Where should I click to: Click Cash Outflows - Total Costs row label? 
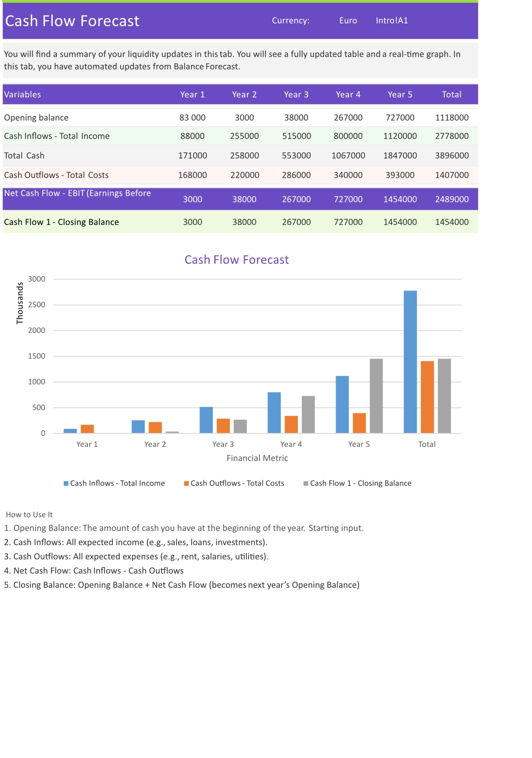click(56, 175)
